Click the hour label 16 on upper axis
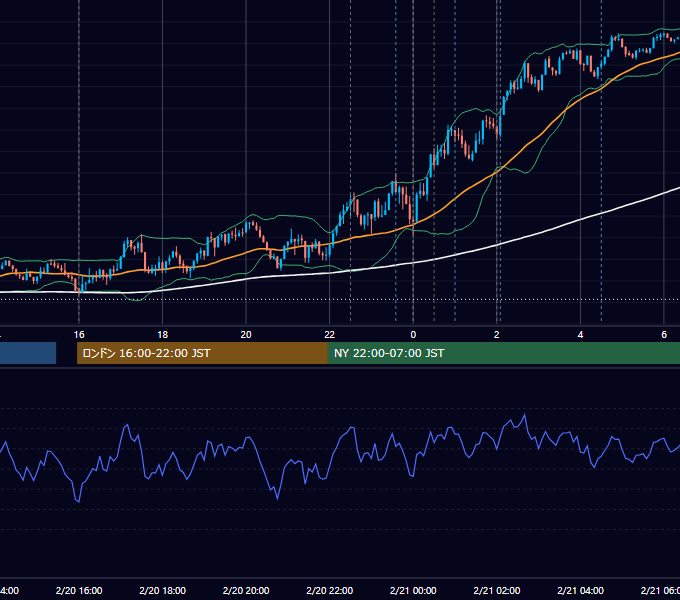680x600 pixels. 79,335
